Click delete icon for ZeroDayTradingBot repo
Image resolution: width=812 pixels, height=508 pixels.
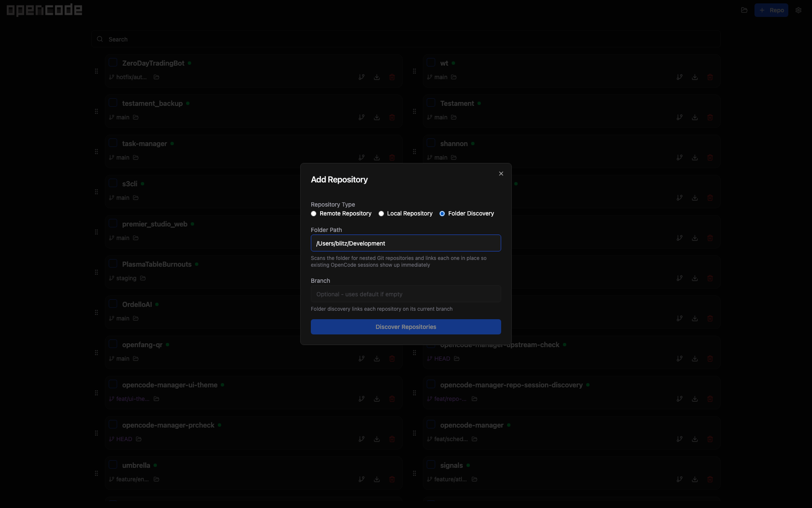click(x=392, y=77)
